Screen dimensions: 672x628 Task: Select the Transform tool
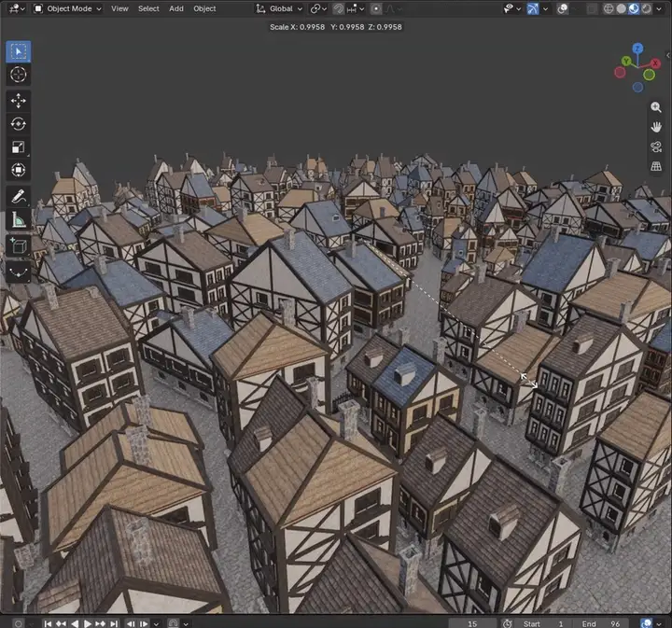(18, 170)
